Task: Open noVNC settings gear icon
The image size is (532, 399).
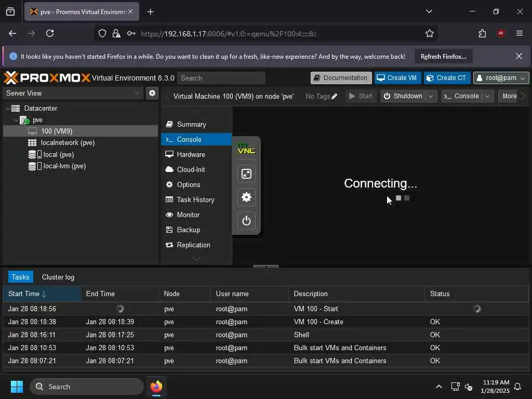Action: tap(246, 197)
